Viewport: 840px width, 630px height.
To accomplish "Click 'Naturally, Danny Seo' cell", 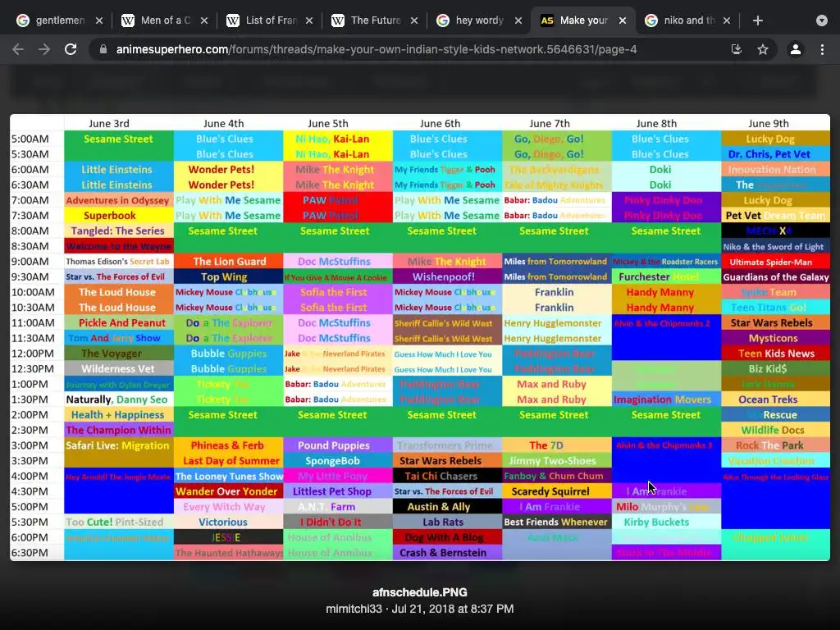I will coord(119,399).
